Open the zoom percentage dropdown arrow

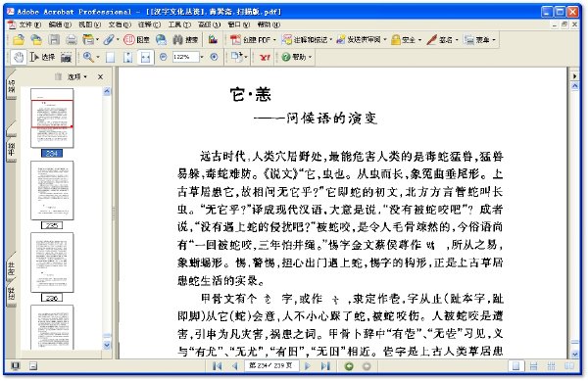coord(202,57)
